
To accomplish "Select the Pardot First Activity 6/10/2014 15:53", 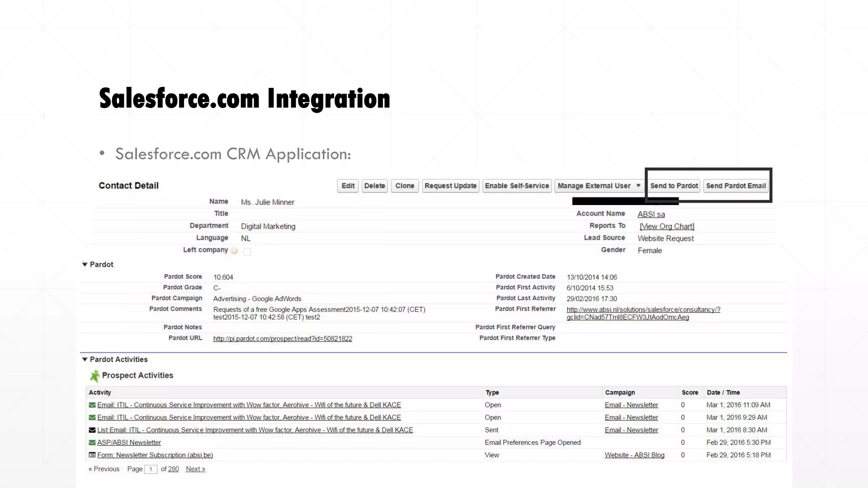I will coord(590,288).
